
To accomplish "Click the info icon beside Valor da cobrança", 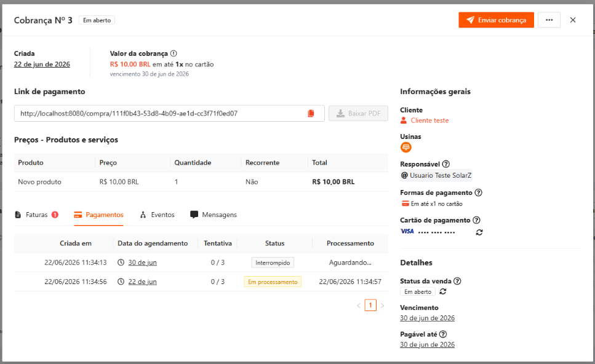I will click(174, 53).
